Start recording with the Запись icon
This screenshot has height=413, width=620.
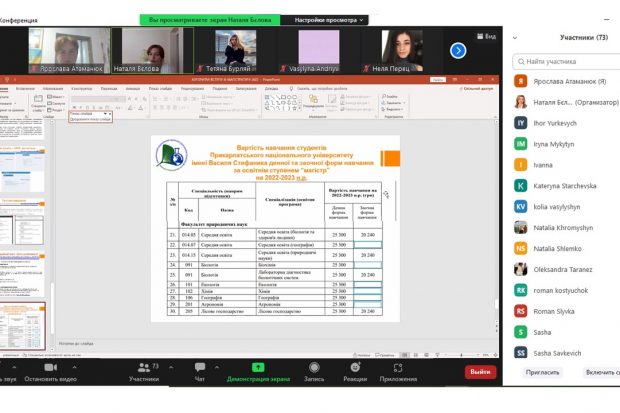coord(314,368)
